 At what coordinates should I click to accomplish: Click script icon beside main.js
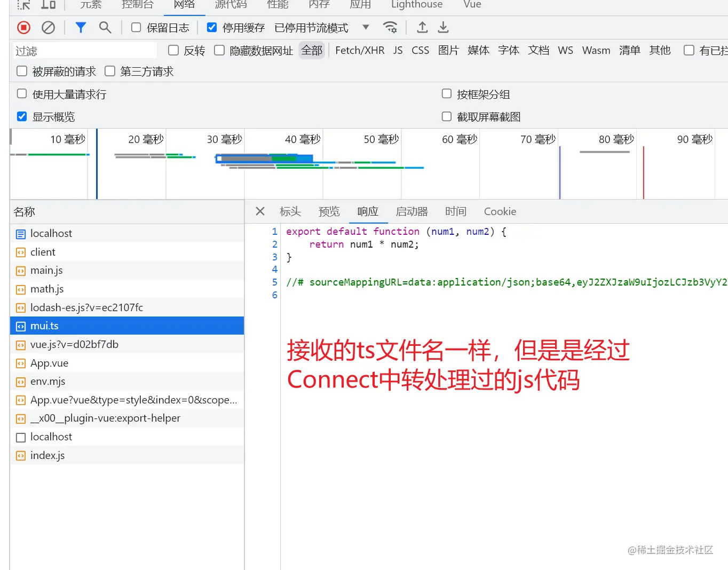(x=21, y=271)
